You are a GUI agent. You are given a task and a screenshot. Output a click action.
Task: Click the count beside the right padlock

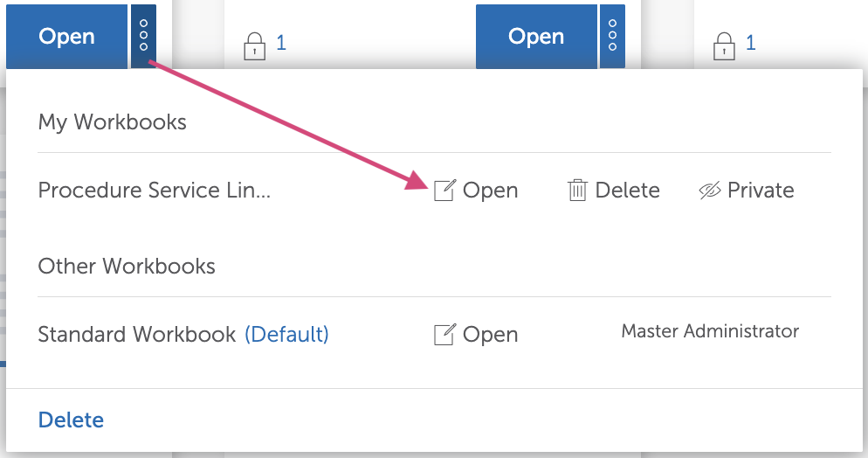point(750,42)
